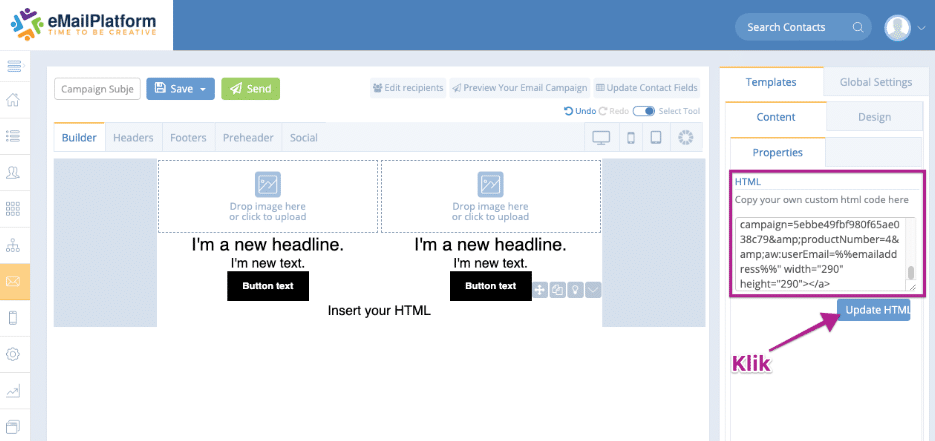Select the Headers tab
Image resolution: width=935 pixels, height=441 pixels.
[133, 138]
